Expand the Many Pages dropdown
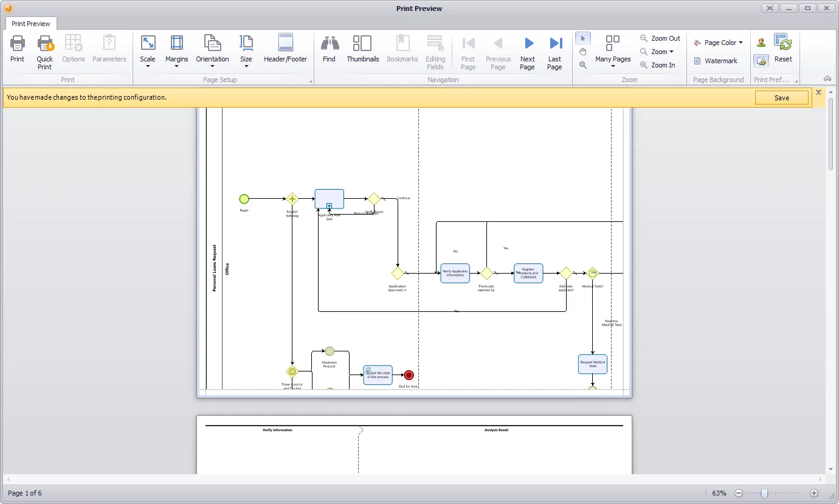This screenshot has width=839, height=504. (613, 52)
